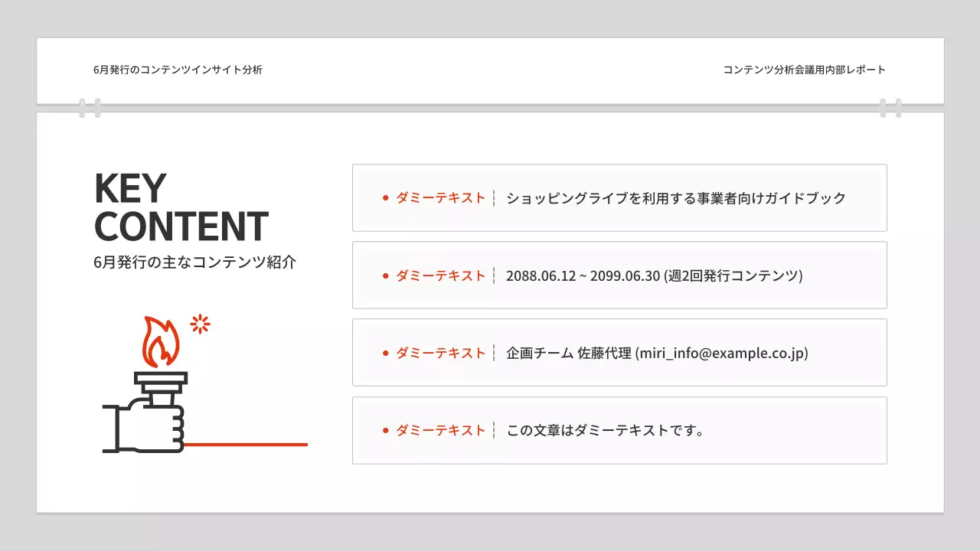Expand the 2088.06.12 date range row
980x551 pixels.
tap(619, 275)
